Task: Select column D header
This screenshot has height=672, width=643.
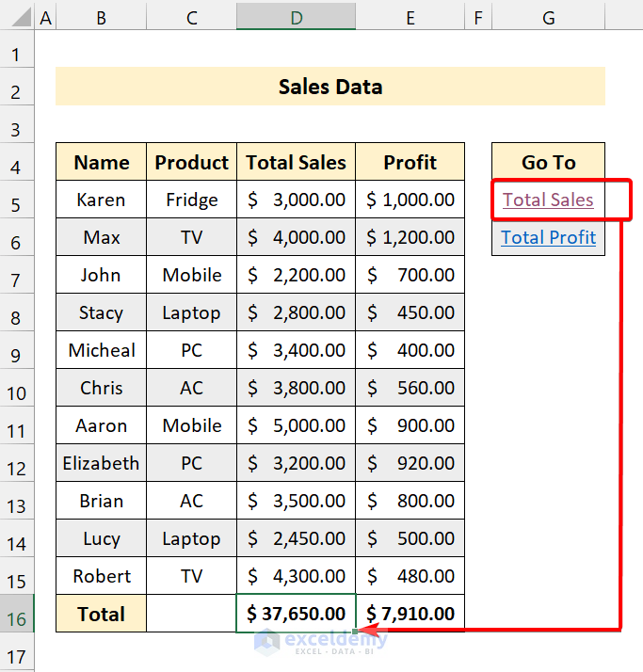Action: point(296,16)
